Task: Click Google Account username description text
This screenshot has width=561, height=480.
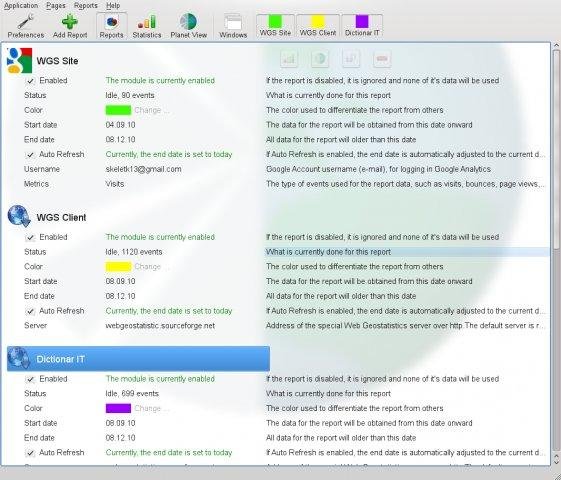Action: 379,169
